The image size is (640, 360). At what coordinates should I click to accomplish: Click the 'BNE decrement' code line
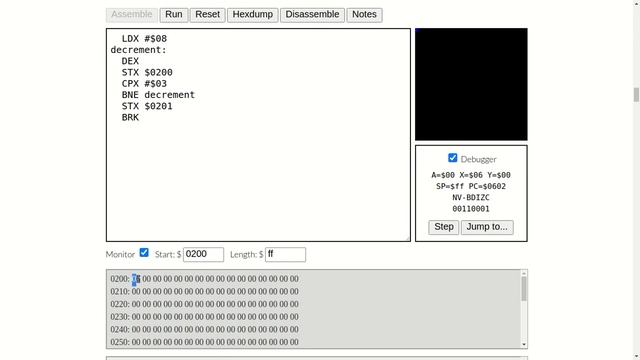point(158,95)
